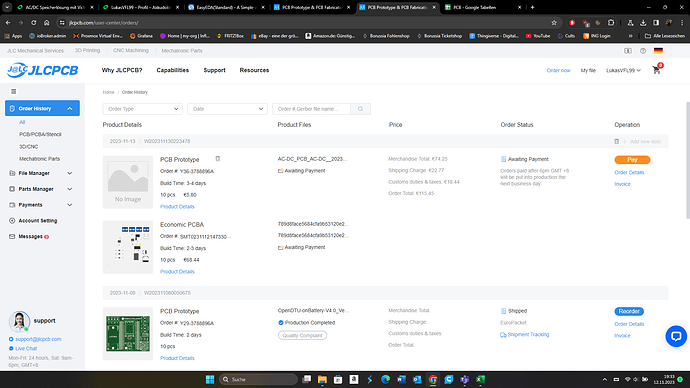Click the search magnifier button in order filter
Image resolution: width=690 pixels, height=388 pixels.
(x=360, y=109)
